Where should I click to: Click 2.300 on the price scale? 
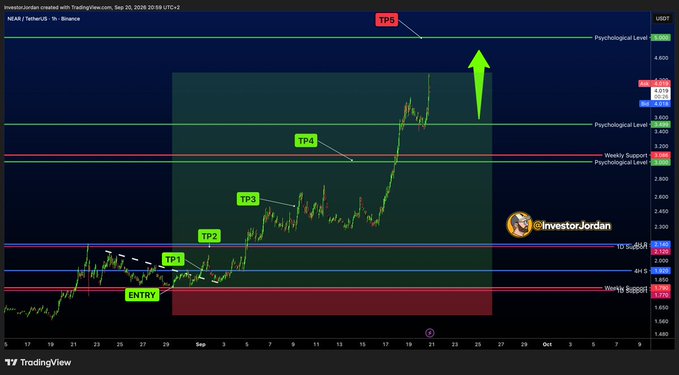click(661, 227)
